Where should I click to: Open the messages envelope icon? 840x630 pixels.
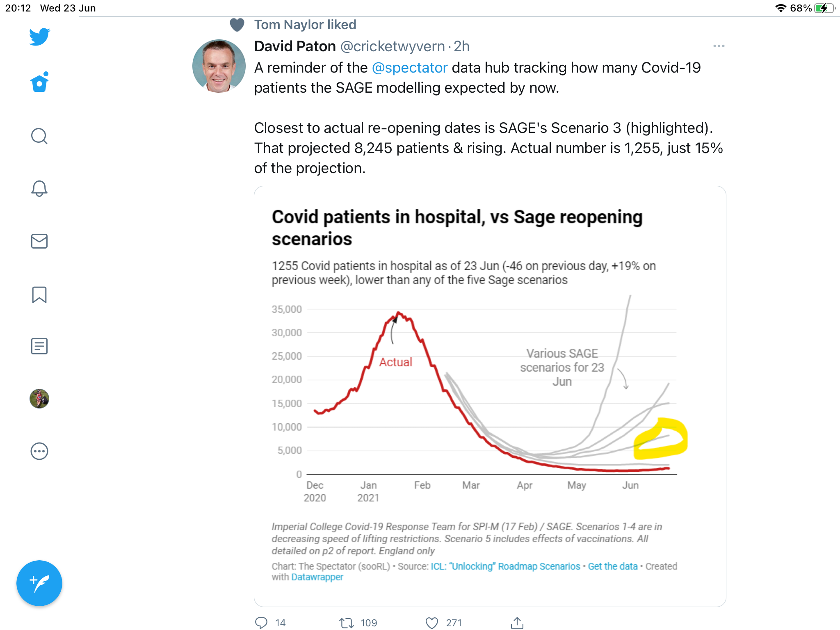pos(39,241)
